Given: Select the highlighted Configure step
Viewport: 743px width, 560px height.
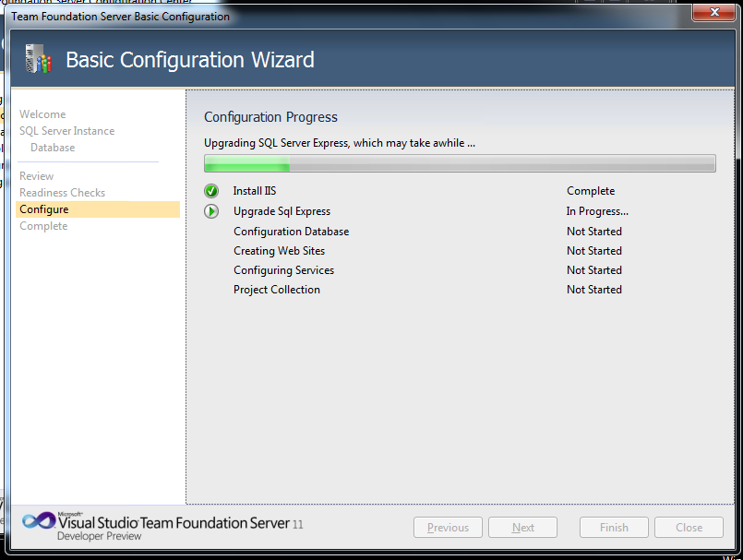Looking at the screenshot, I should tap(44, 209).
